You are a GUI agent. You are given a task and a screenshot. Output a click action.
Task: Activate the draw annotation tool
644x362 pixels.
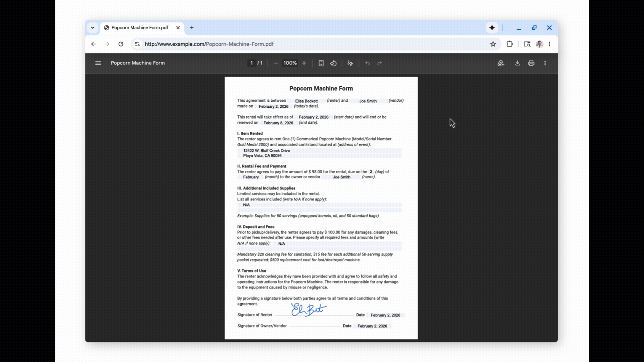[350, 63]
